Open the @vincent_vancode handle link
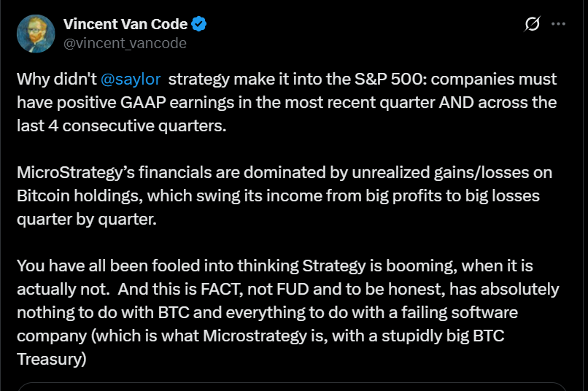588x391 pixels. tap(125, 44)
